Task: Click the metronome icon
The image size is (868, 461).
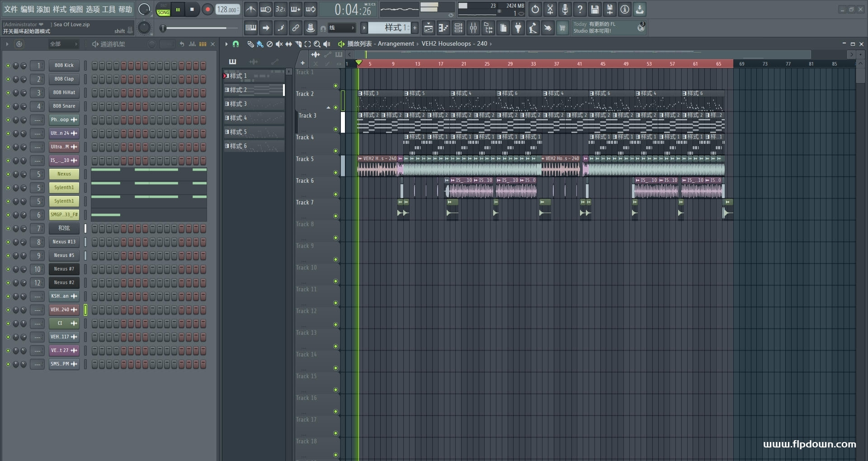Action: click(x=251, y=9)
